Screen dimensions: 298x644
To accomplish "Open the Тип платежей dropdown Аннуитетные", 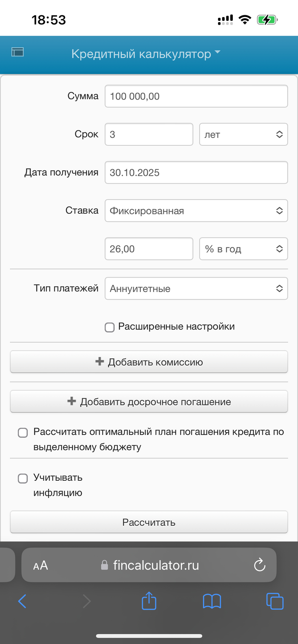I will tap(196, 289).
